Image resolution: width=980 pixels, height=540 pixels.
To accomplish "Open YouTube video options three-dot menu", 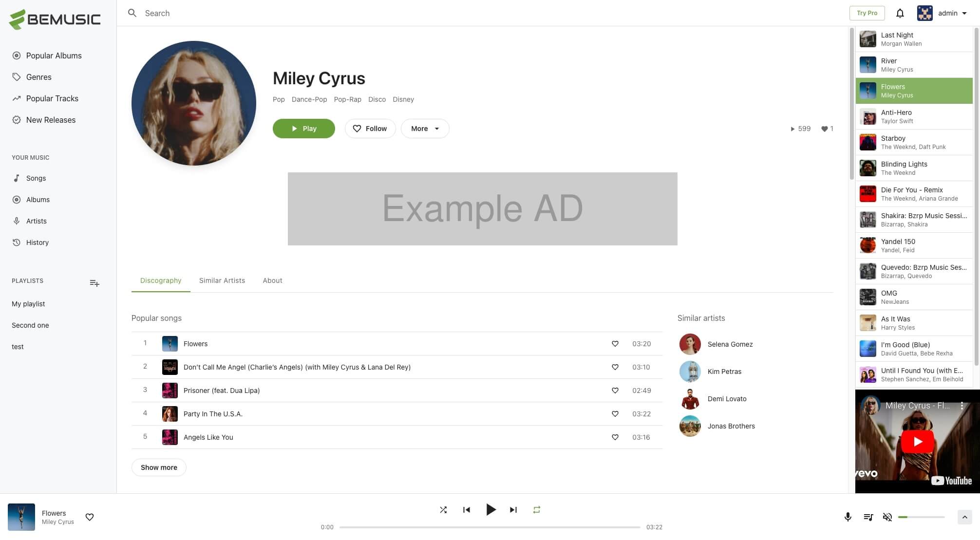I will point(962,406).
